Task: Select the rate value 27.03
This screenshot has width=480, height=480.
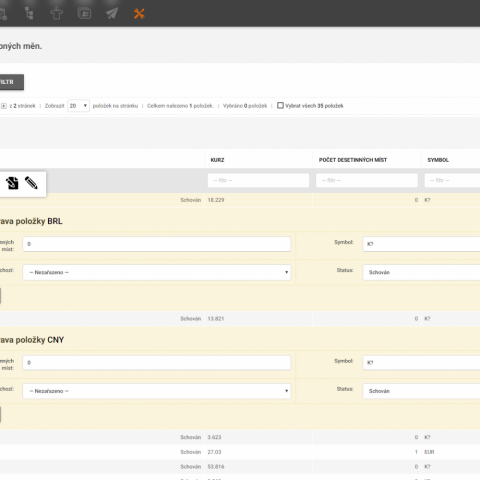Action: pyautogui.click(x=214, y=452)
